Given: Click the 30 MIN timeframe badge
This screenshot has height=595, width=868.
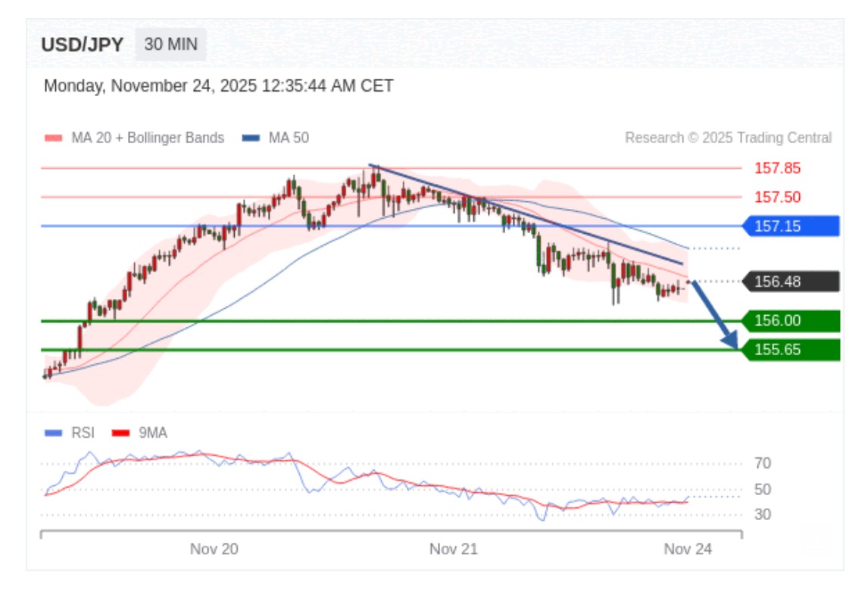Looking at the screenshot, I should click(170, 45).
